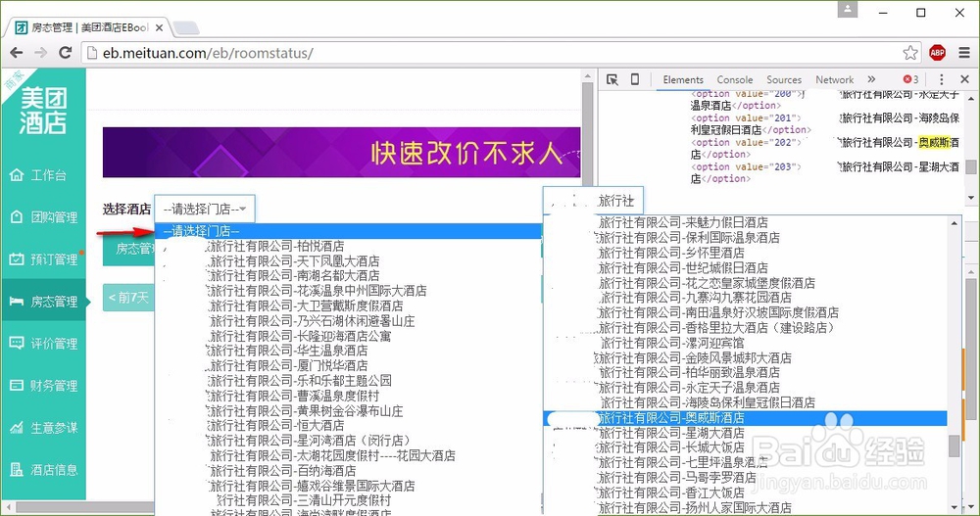Open the DevTools three-dot options menu
The image size is (980, 516).
pyautogui.click(x=941, y=79)
